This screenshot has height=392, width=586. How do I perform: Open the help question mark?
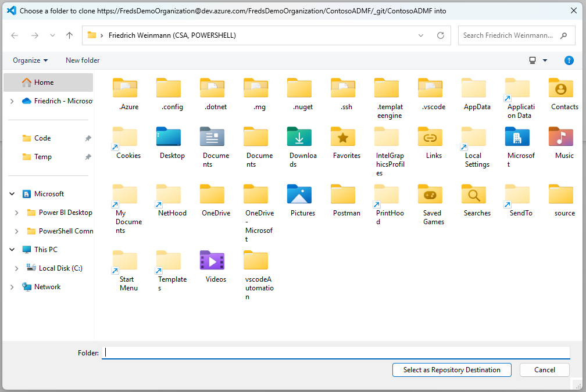pos(569,60)
